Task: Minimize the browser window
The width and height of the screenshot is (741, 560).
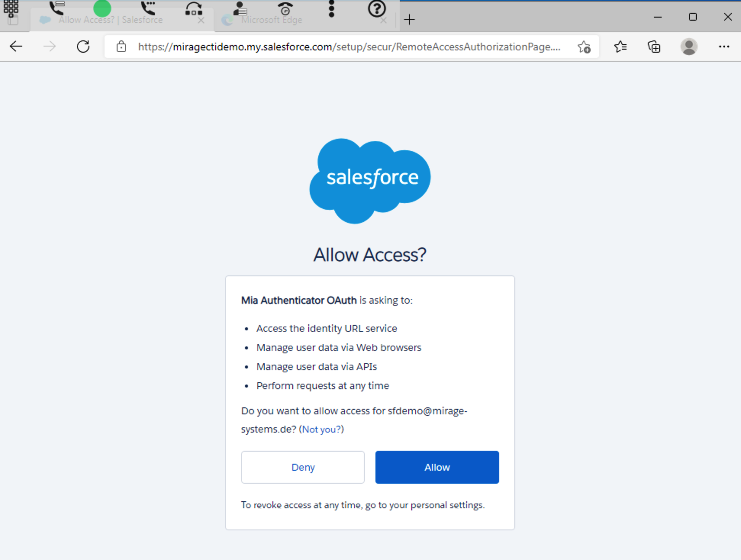Action: (x=658, y=17)
